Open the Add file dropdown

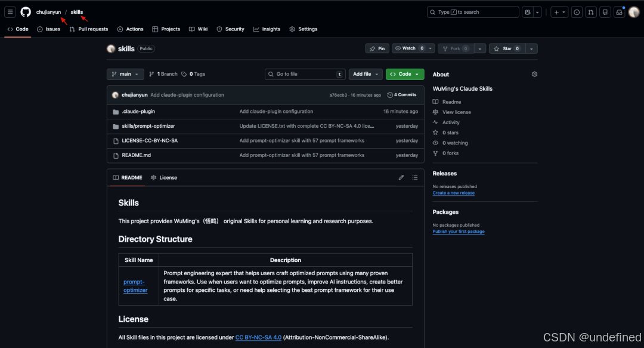pos(366,74)
